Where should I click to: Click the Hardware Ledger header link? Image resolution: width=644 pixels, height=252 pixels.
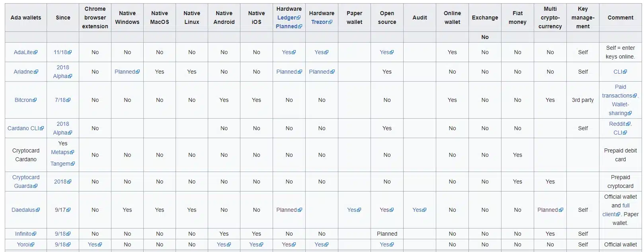(x=289, y=18)
